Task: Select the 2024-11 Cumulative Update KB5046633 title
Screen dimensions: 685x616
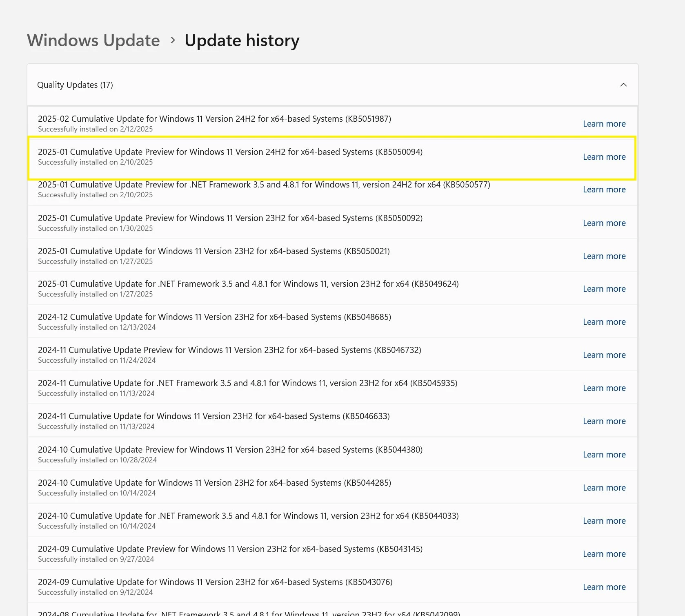Action: click(x=214, y=416)
